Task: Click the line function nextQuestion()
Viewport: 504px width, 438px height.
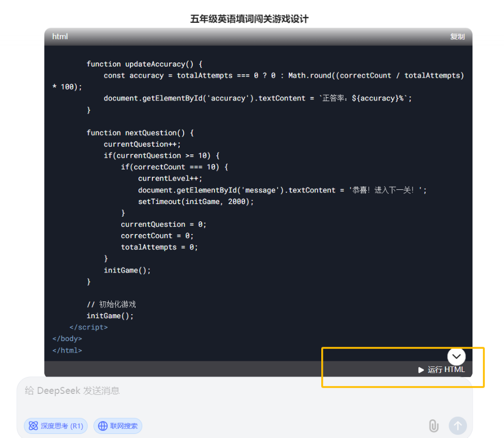Action: coord(140,132)
